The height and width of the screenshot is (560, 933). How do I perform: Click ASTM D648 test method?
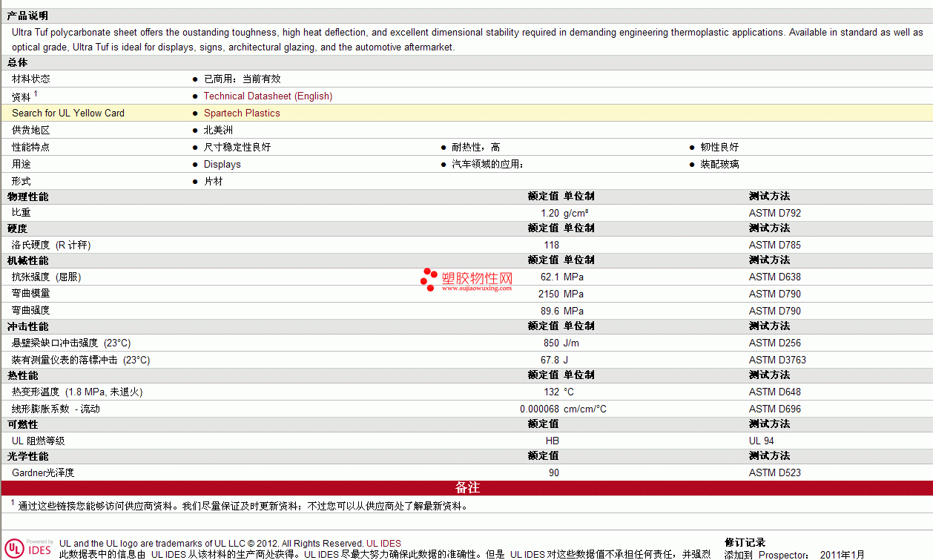coord(775,392)
